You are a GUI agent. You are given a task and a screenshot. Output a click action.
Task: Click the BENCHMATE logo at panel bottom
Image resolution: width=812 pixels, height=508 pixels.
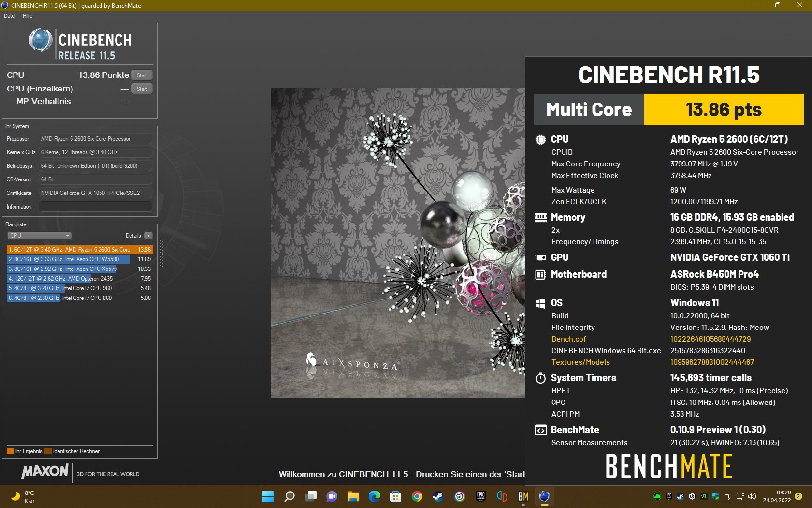(669, 466)
